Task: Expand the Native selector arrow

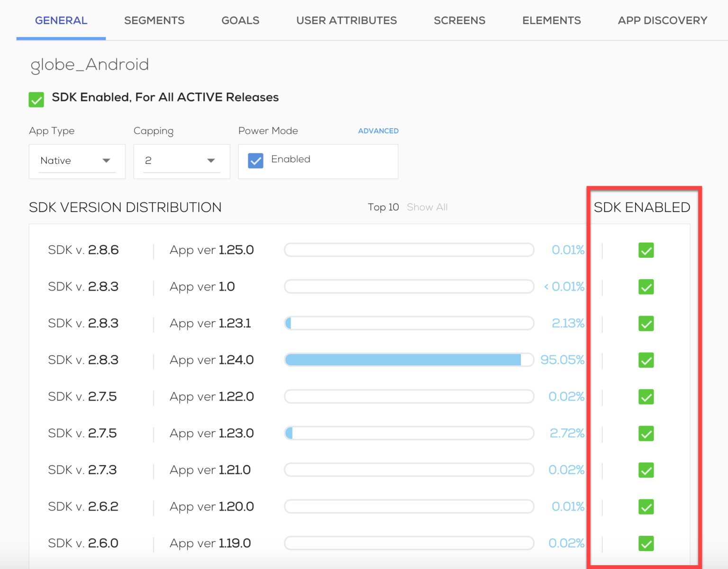Action: coord(106,161)
